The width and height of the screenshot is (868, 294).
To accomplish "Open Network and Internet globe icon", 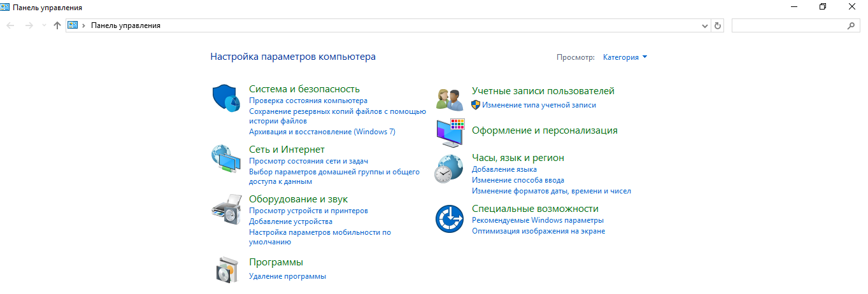I will [x=225, y=159].
